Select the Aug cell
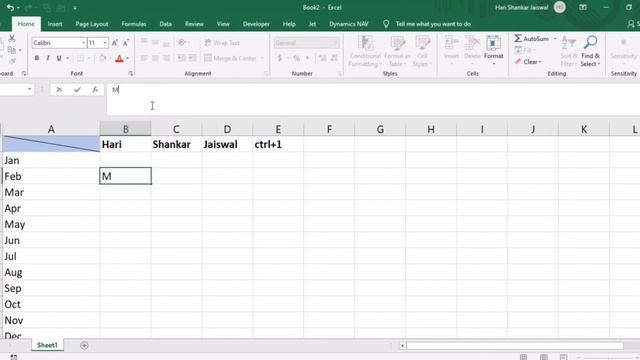 coord(51,272)
